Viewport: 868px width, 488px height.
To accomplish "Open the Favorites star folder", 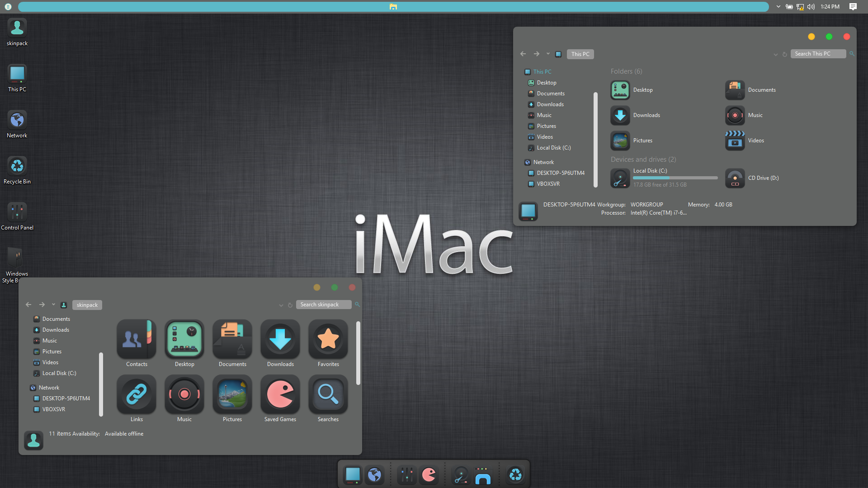I will [x=328, y=339].
